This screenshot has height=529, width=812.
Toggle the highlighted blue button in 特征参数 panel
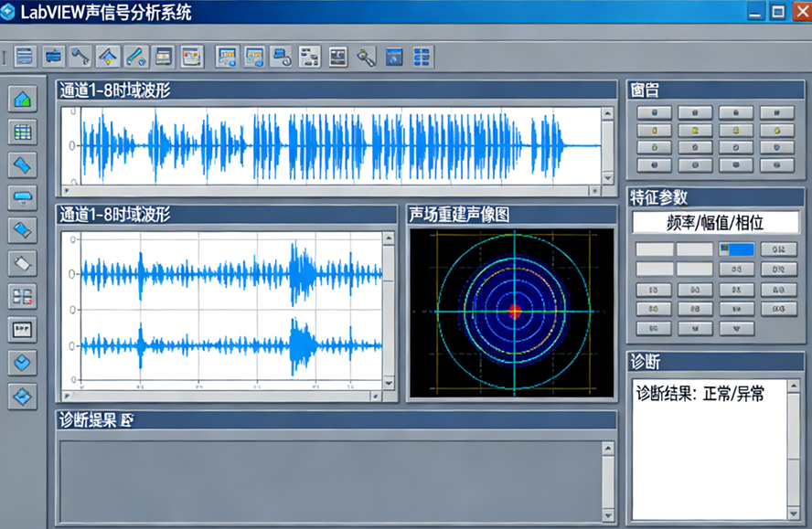(x=737, y=249)
